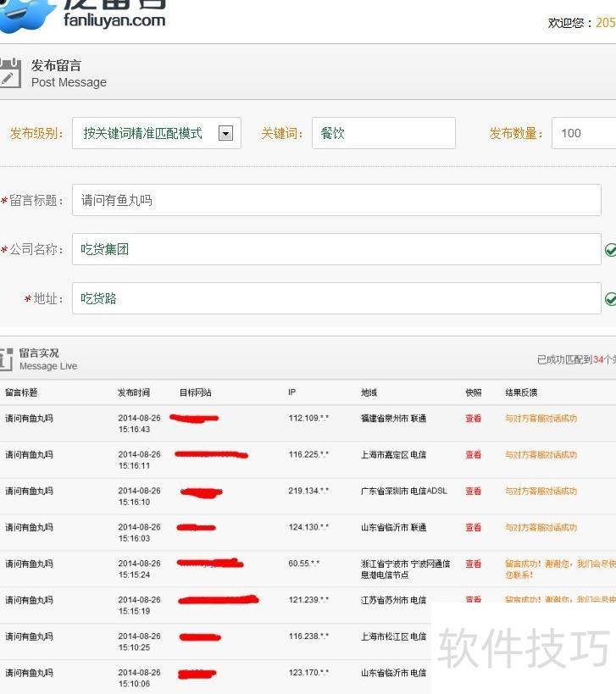Click green checkmark beside 地址 field
The height and width of the screenshot is (694, 616).
pyautogui.click(x=611, y=299)
